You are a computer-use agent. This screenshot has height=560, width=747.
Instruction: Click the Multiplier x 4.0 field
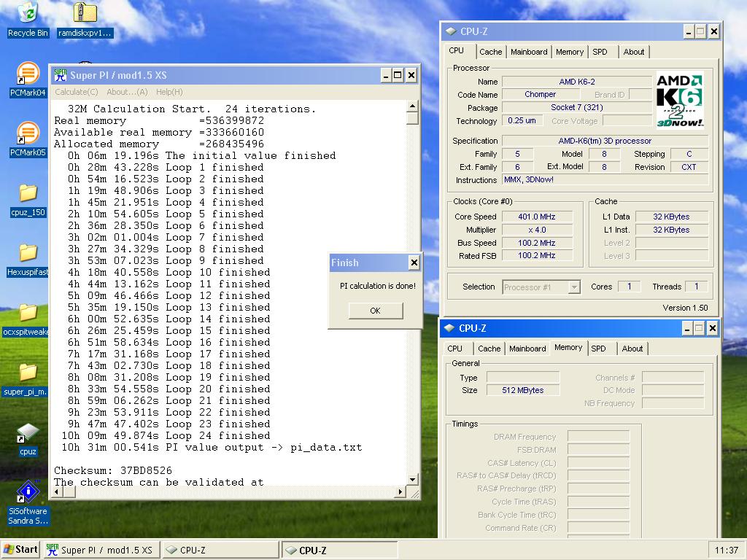click(536, 230)
